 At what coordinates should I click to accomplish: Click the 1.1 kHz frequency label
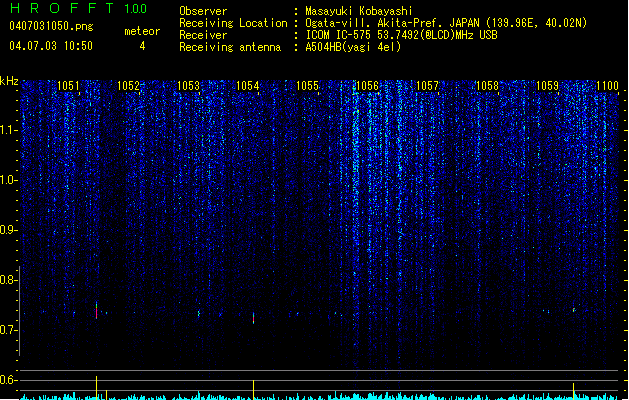point(9,130)
